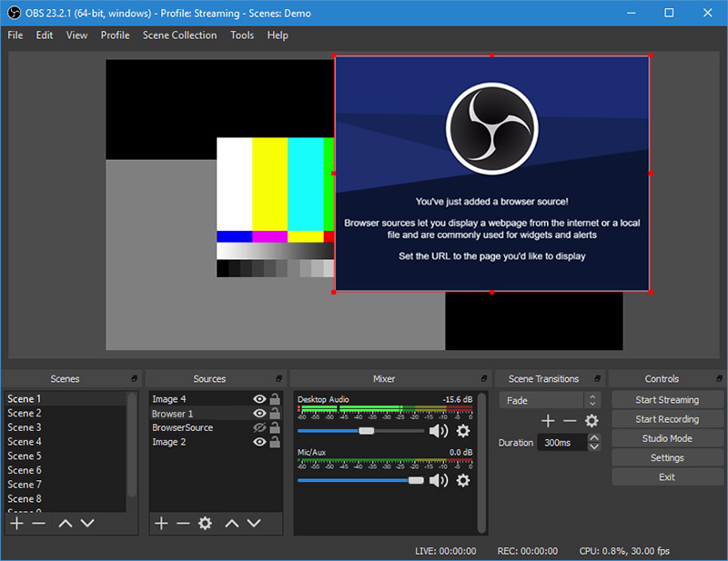Click the Start Streaming button
Viewport: 728px width, 561px height.
pos(667,400)
